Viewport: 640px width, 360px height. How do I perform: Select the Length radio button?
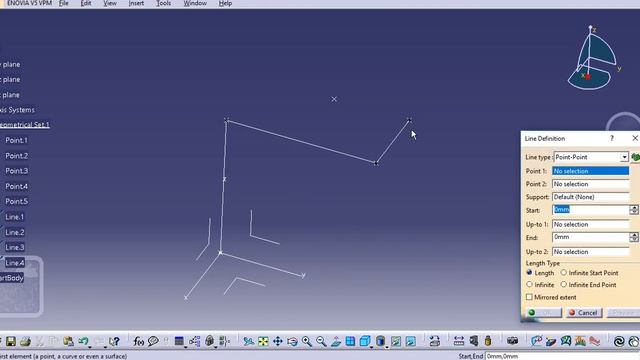[x=529, y=272]
